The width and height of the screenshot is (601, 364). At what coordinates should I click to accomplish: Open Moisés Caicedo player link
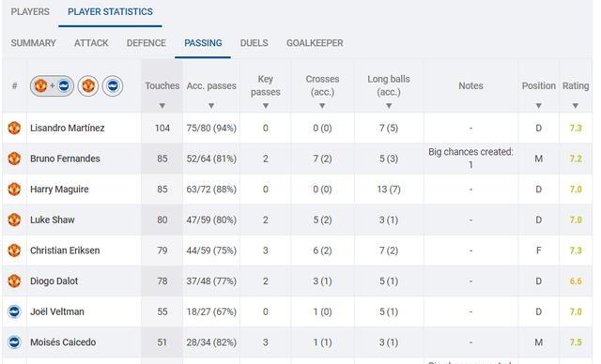(x=63, y=342)
